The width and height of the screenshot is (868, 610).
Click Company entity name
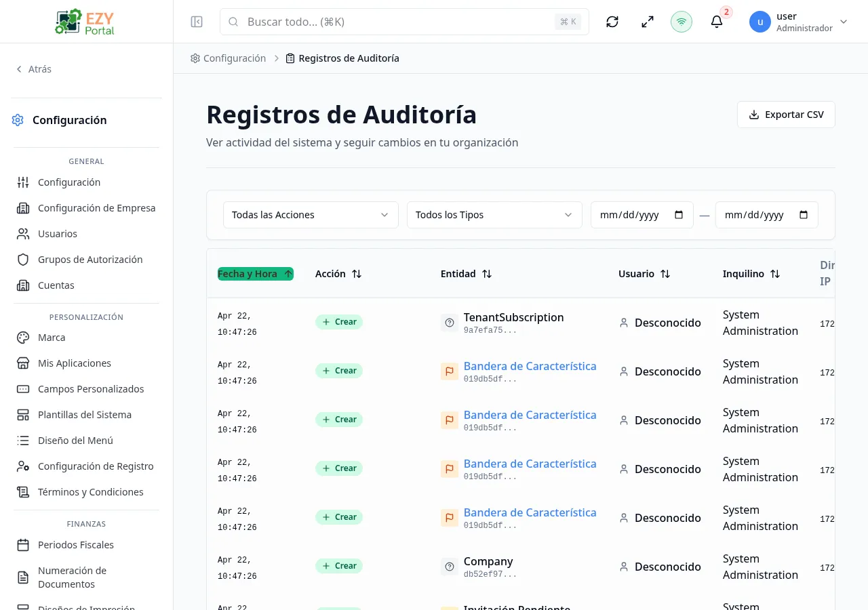point(488,561)
